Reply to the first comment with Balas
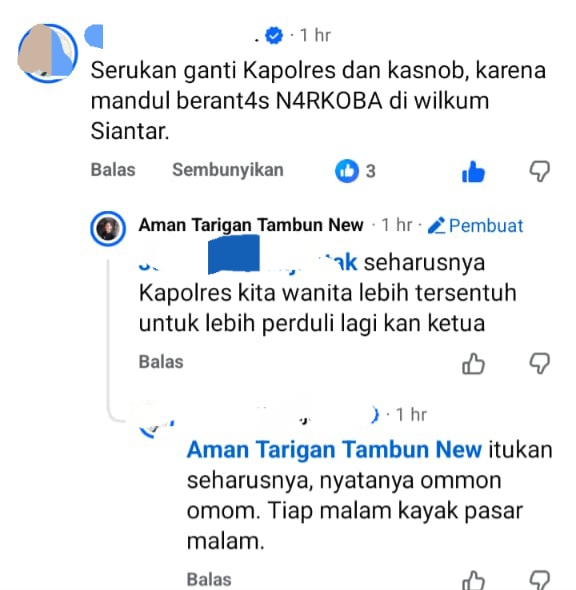Viewport: 576px width, 590px height. (x=113, y=170)
